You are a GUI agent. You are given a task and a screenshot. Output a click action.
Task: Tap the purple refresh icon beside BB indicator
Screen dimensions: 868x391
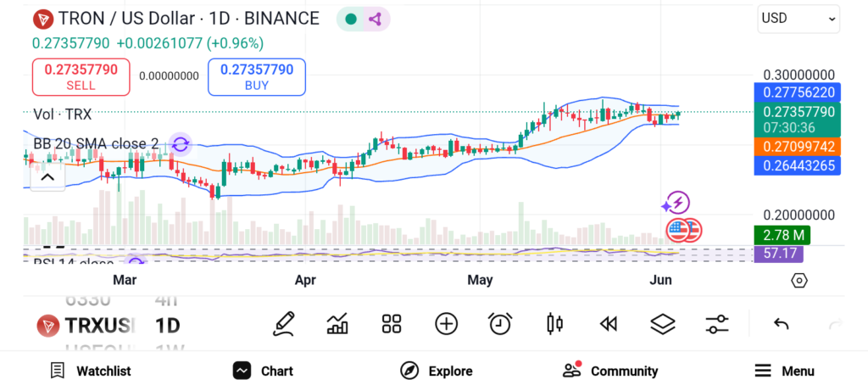[x=180, y=144]
